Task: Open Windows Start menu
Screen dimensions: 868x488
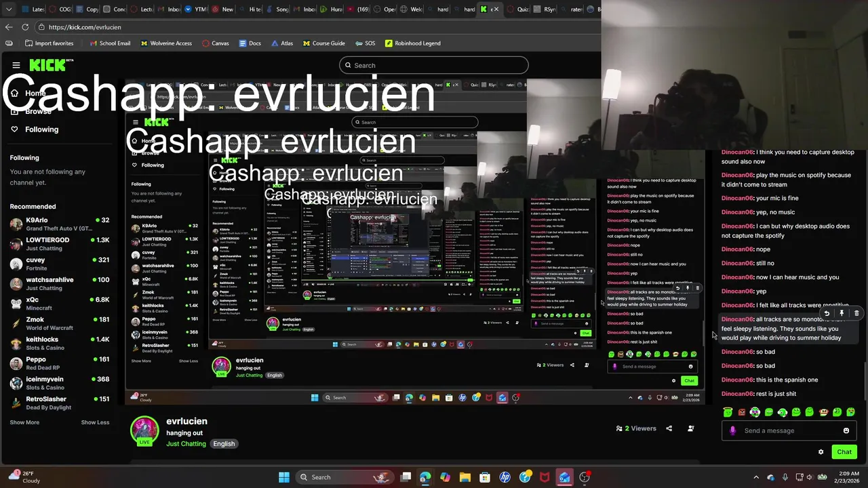Action: pyautogui.click(x=284, y=477)
